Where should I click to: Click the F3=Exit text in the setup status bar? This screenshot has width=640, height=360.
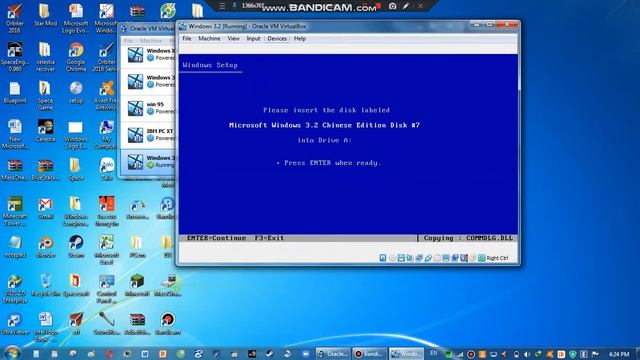(269, 238)
